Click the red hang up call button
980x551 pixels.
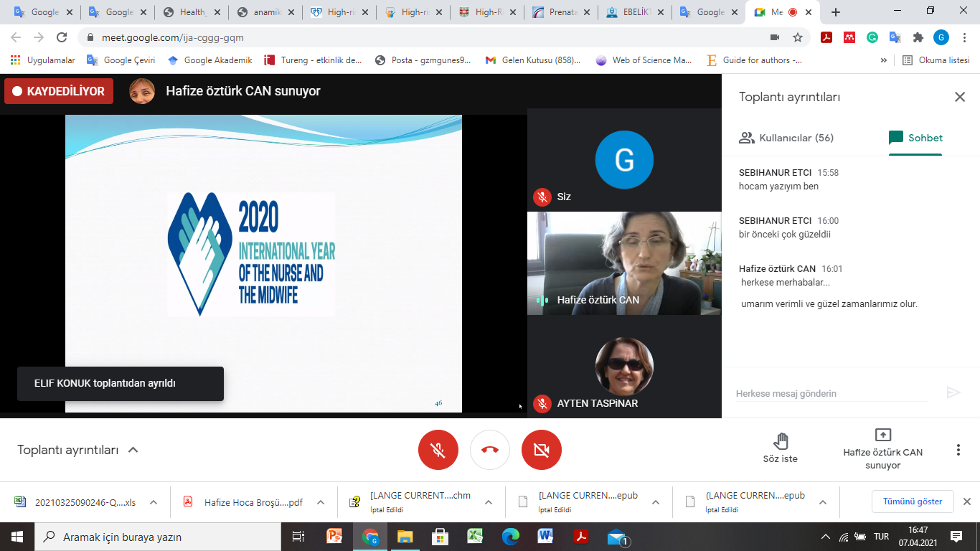pos(490,450)
